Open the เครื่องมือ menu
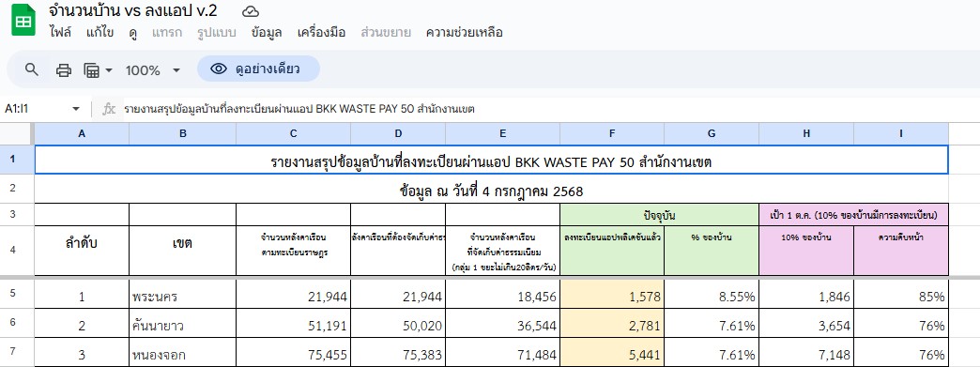 point(321,33)
